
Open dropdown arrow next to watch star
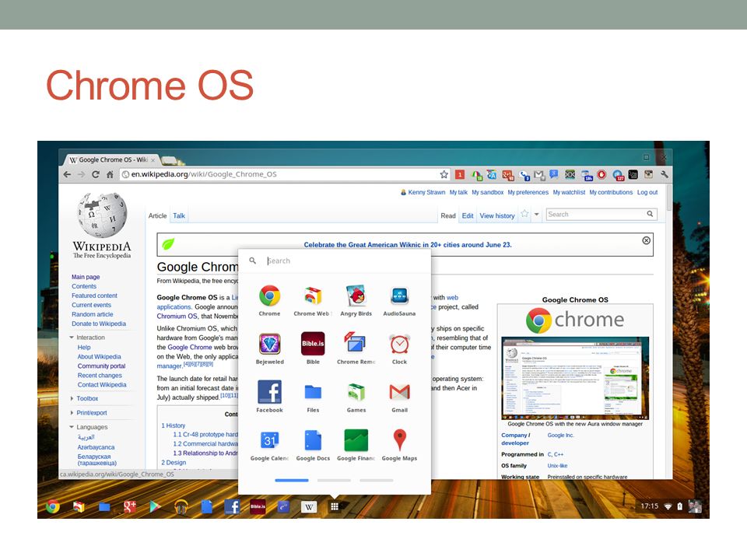click(x=537, y=215)
